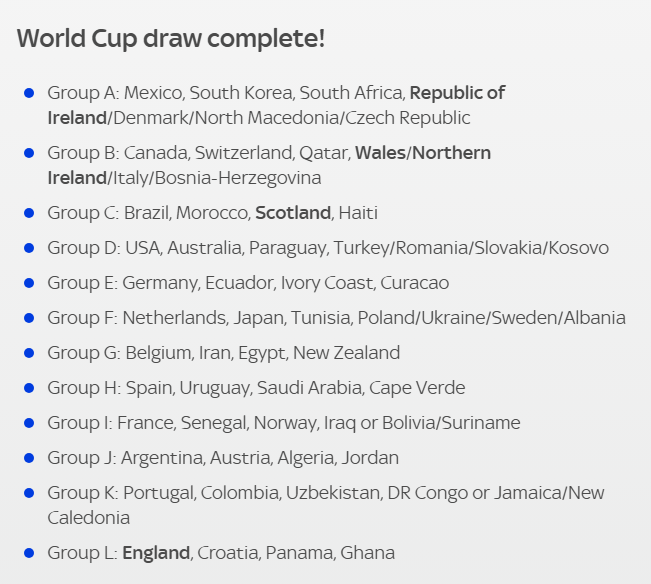Click the blue bullet beside Group C
The width and height of the screenshot is (651, 584).
[x=29, y=213]
